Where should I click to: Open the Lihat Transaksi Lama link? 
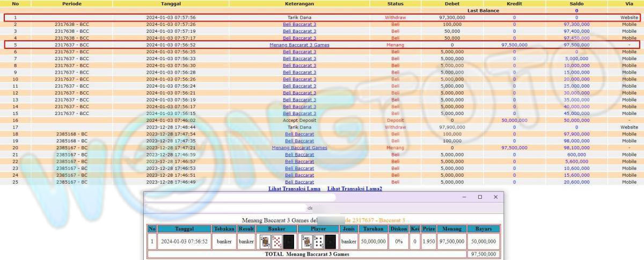294,189
